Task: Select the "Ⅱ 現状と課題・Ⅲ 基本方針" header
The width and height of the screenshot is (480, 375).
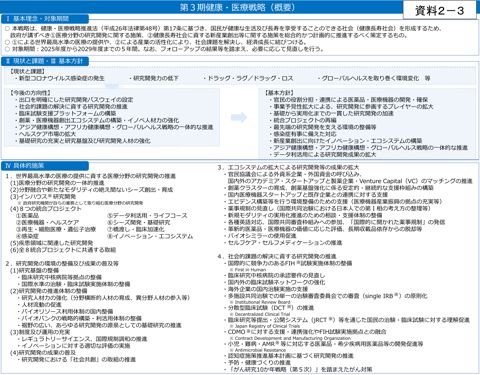Action: coord(45,61)
